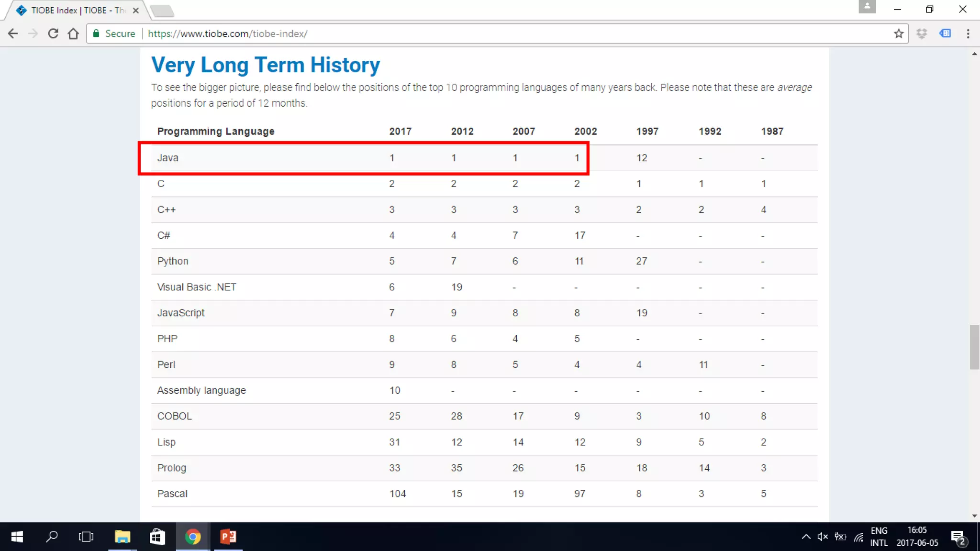The height and width of the screenshot is (551, 980).
Task: Open File Explorer from the taskbar
Action: pyautogui.click(x=122, y=537)
